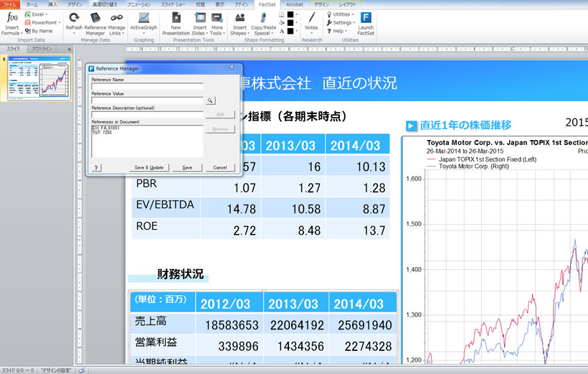
Task: Click the font color A icon
Action: pyautogui.click(x=282, y=31)
